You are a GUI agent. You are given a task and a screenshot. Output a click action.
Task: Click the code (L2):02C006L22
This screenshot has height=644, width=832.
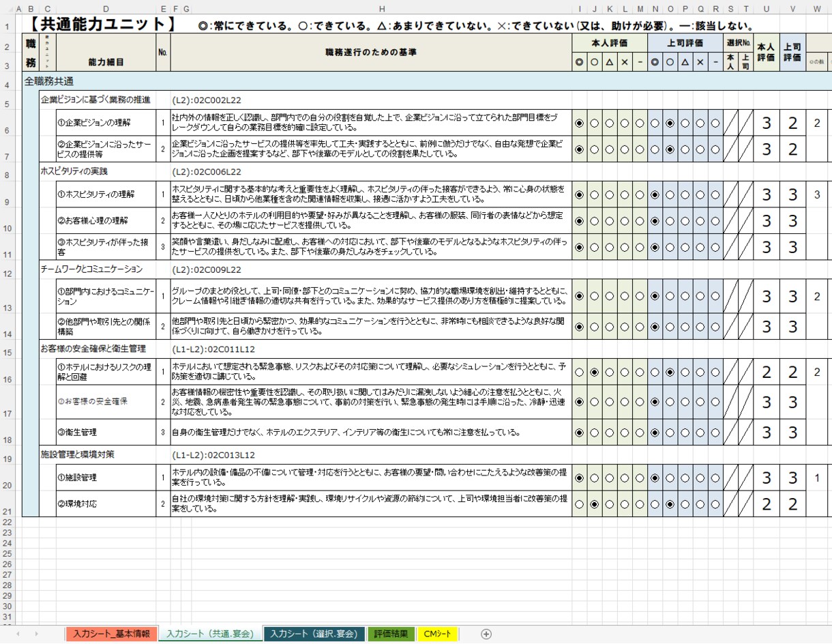[x=207, y=171]
